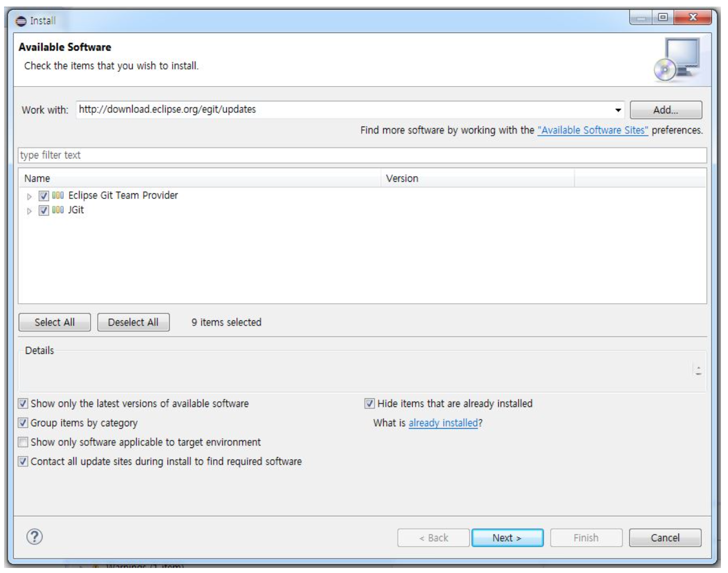Select the JGit row text
The height and width of the screenshot is (573, 728).
pyautogui.click(x=76, y=210)
